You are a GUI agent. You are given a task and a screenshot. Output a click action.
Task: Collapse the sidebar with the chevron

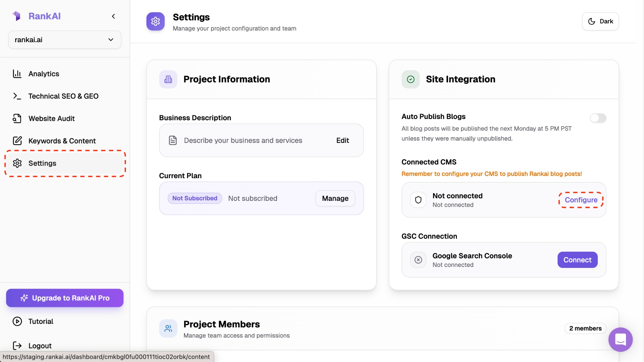click(x=114, y=16)
